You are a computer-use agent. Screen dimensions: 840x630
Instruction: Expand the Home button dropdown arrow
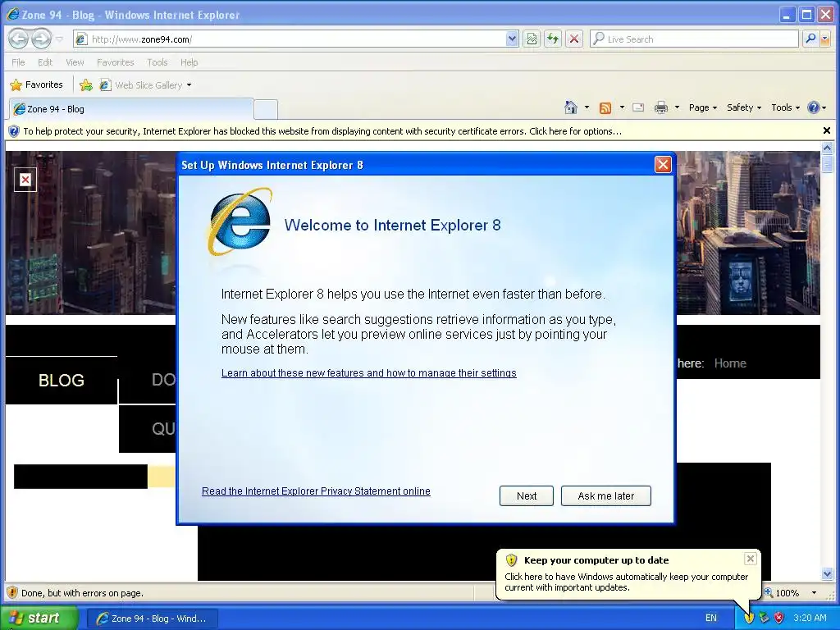pyautogui.click(x=587, y=107)
